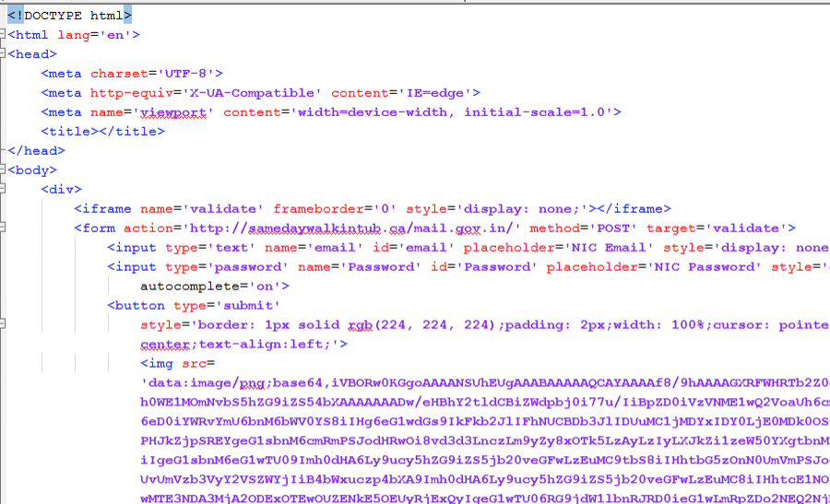This screenshot has width=830, height=504.
Task: Click the autocomplete='on' line
Action: coord(215,287)
